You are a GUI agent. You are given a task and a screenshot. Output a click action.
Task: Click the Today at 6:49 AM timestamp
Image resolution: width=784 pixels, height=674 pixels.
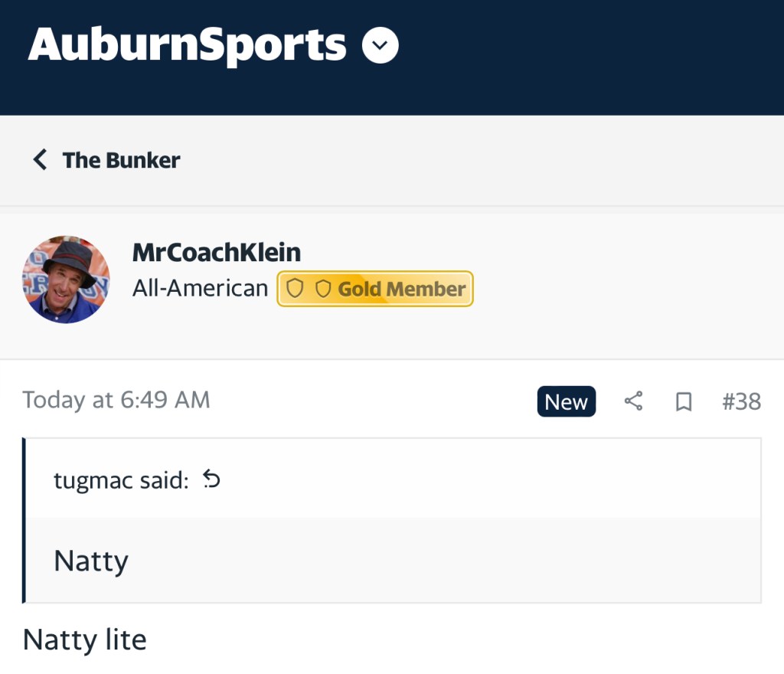pyautogui.click(x=116, y=400)
